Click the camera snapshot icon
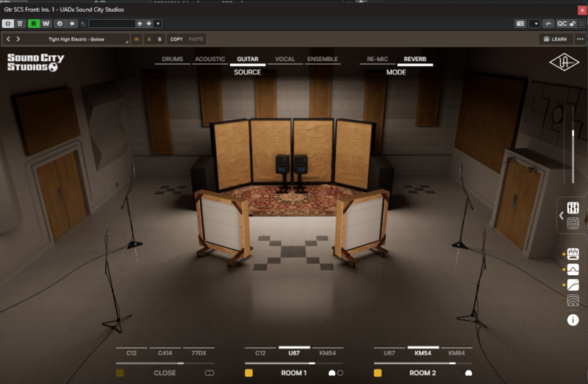 [520, 24]
